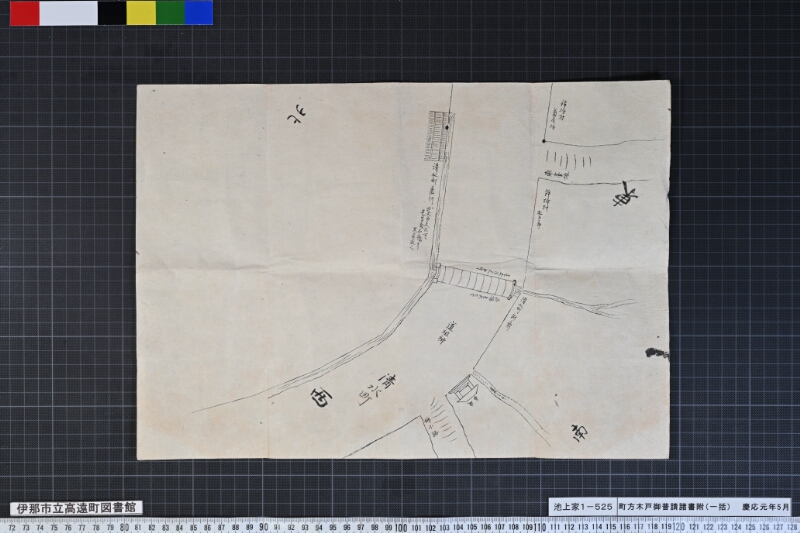Click the 東 character on the map
Screen dimensions: 800x533
pos(626,194)
